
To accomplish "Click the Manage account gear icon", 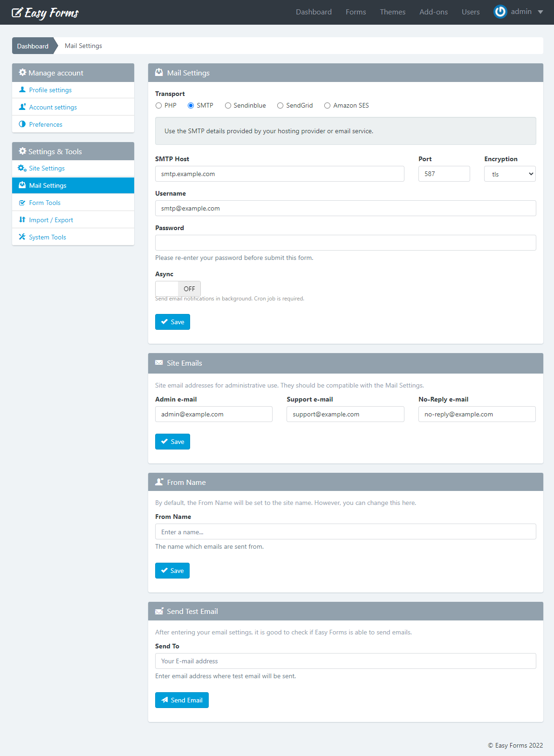I will click(22, 73).
